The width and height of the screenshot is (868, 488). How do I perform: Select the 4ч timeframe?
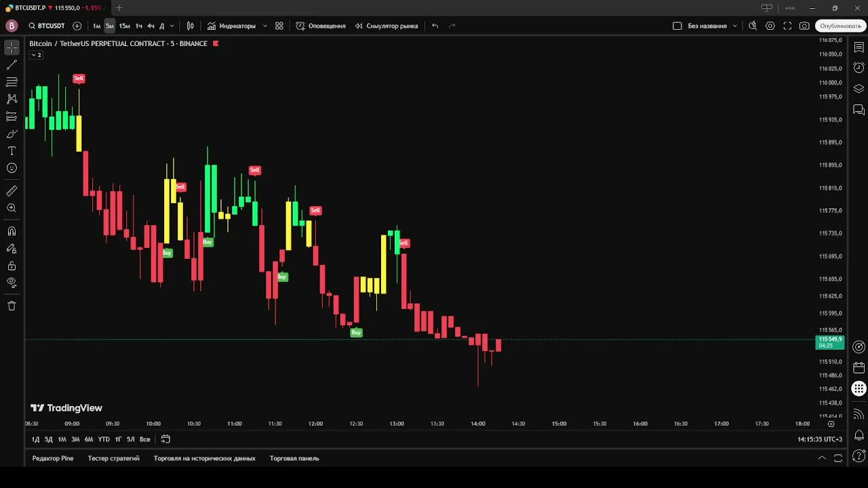point(151,26)
